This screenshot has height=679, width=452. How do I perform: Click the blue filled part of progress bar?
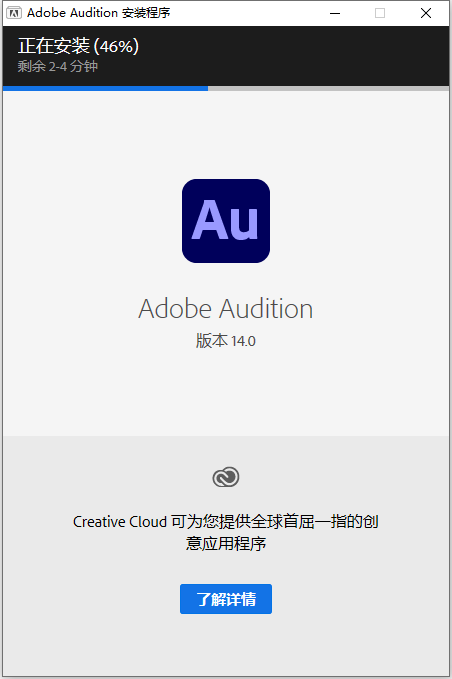[x=105, y=88]
